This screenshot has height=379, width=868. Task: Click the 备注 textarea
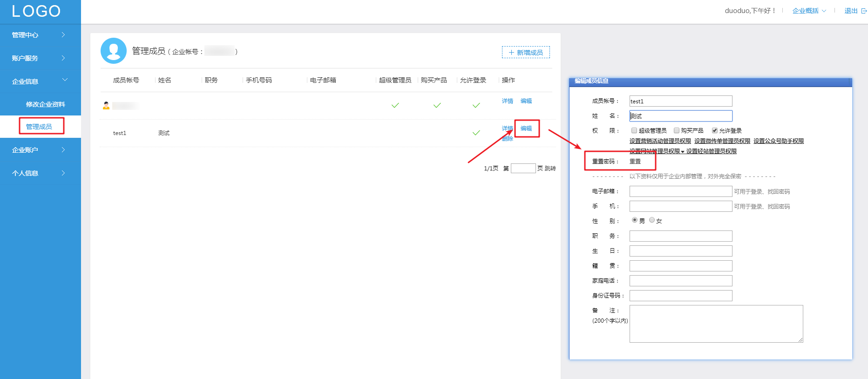tap(716, 324)
